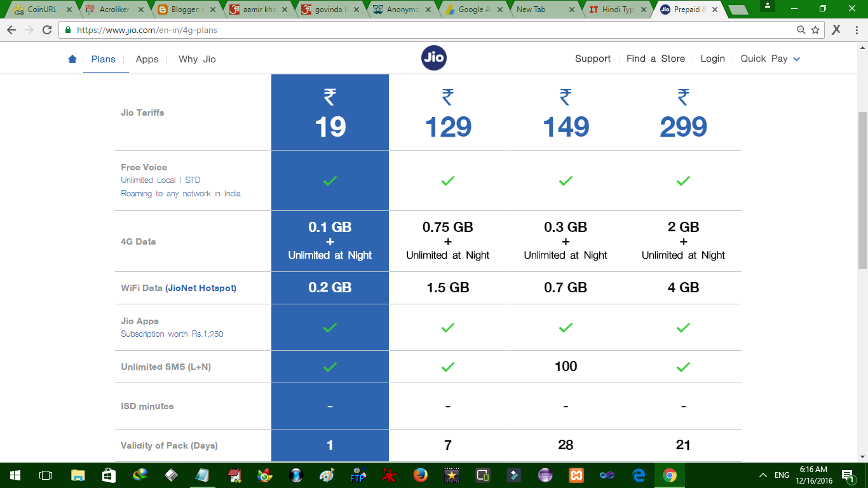Go back to previous page
This screenshot has width=868, height=488.
11,30
